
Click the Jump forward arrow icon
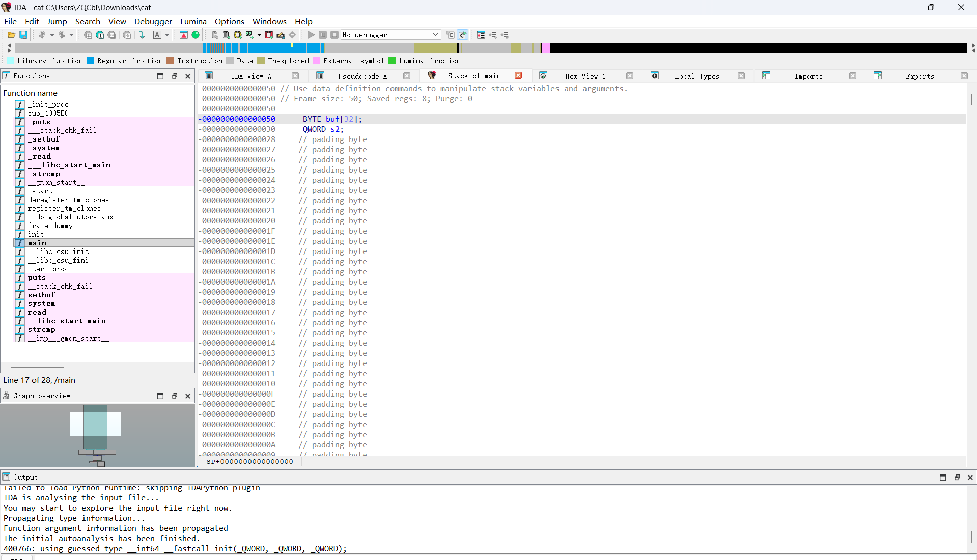[x=62, y=35]
